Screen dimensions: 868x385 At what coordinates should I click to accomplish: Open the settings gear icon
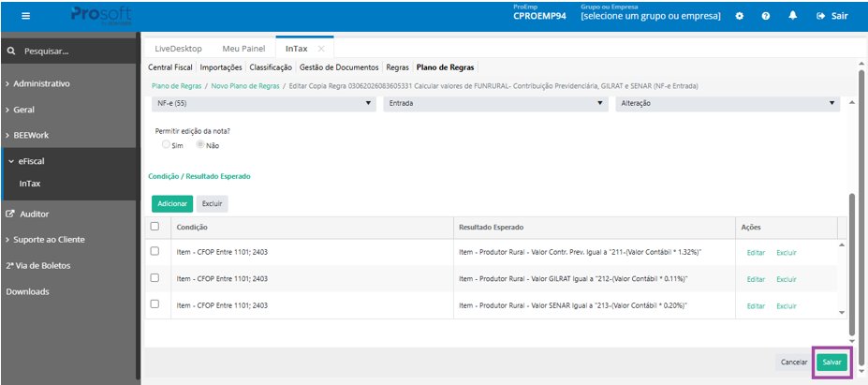[x=739, y=16]
